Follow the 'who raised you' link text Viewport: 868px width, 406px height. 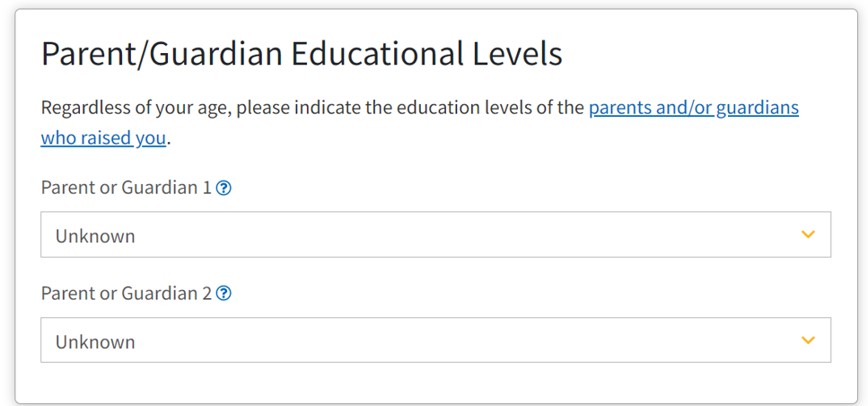tap(103, 138)
